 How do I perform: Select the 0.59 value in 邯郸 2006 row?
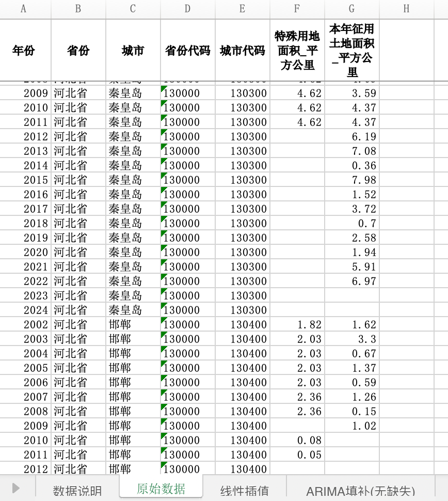click(352, 382)
